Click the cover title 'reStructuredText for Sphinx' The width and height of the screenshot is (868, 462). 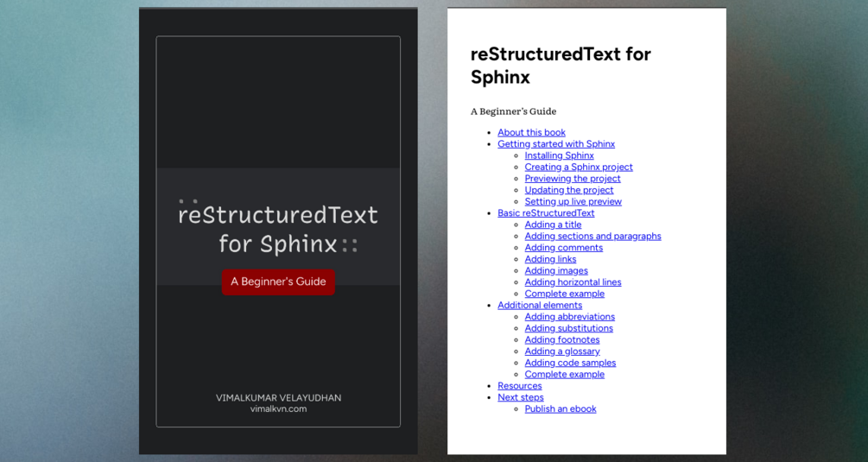[278, 229]
